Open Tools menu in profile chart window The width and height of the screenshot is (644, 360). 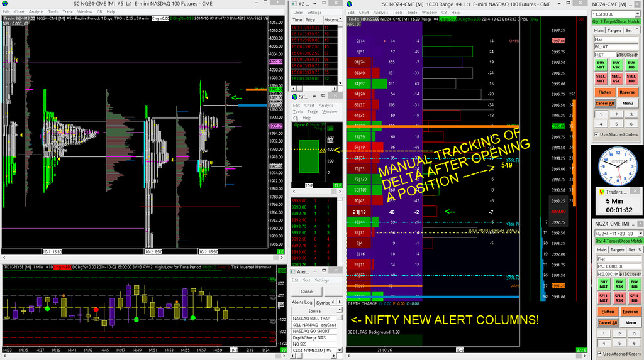(53, 12)
